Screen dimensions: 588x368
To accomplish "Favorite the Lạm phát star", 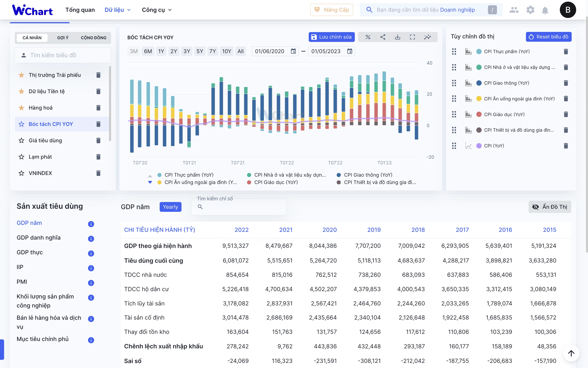I will pyautogui.click(x=21, y=157).
